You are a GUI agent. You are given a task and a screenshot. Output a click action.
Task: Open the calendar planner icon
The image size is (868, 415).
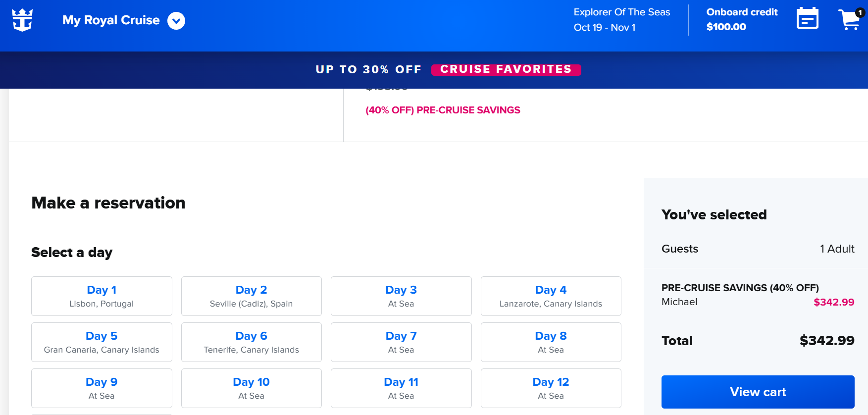click(807, 18)
